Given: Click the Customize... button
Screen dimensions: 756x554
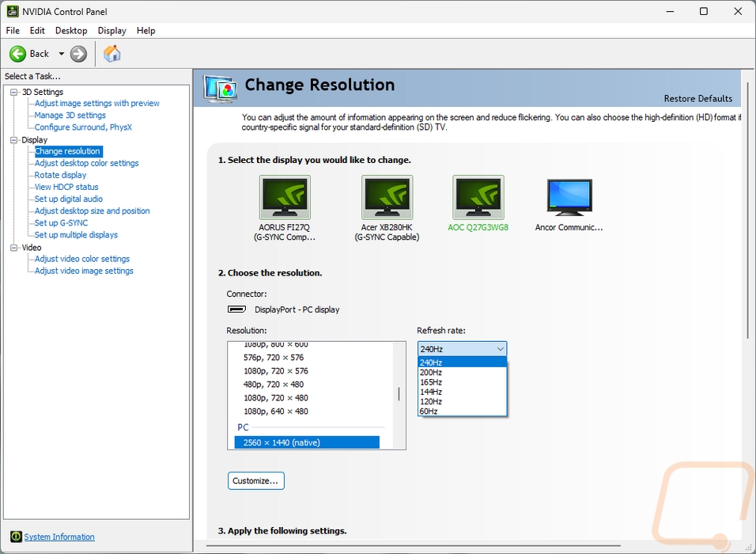Looking at the screenshot, I should pyautogui.click(x=256, y=480).
